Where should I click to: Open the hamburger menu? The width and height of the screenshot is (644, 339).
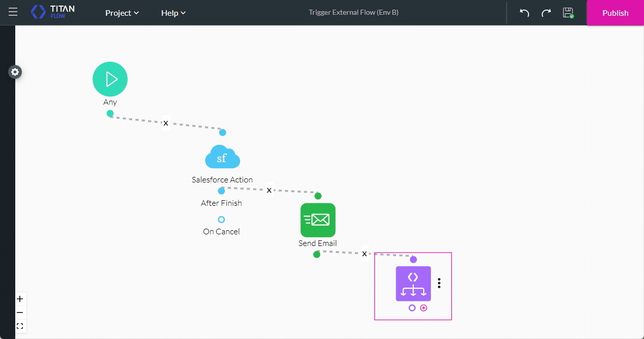click(x=13, y=12)
